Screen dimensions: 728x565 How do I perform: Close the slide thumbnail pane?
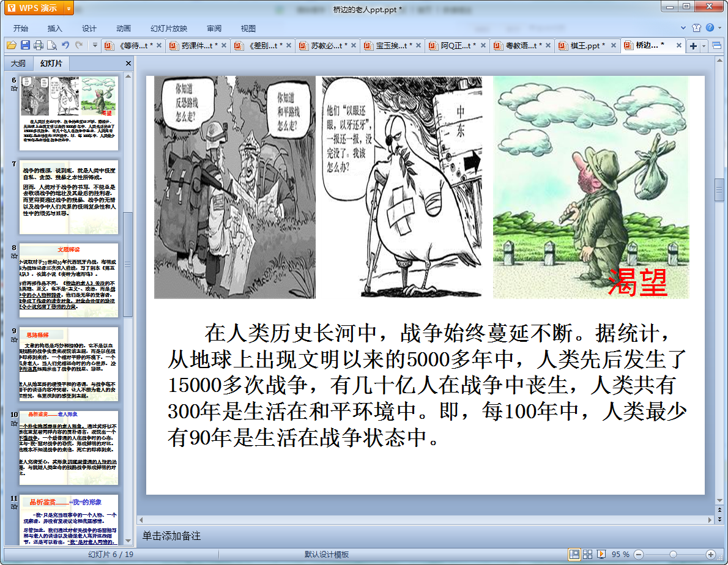[128, 63]
